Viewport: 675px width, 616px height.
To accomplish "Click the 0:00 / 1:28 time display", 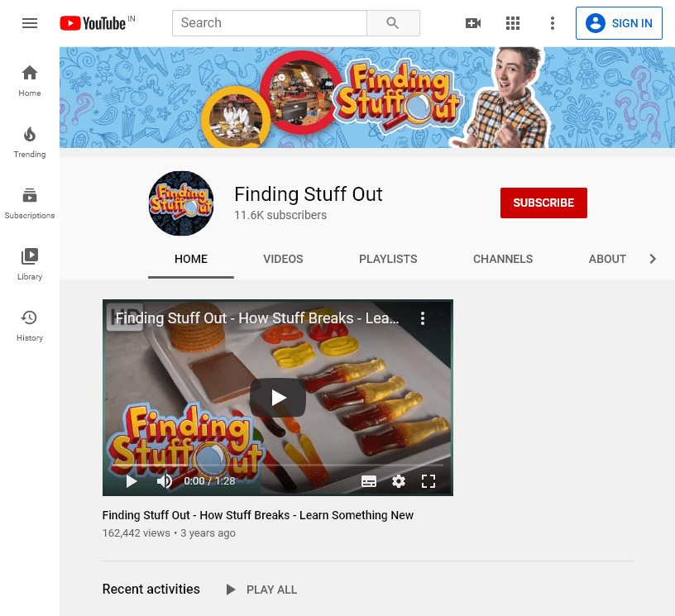I will [209, 481].
